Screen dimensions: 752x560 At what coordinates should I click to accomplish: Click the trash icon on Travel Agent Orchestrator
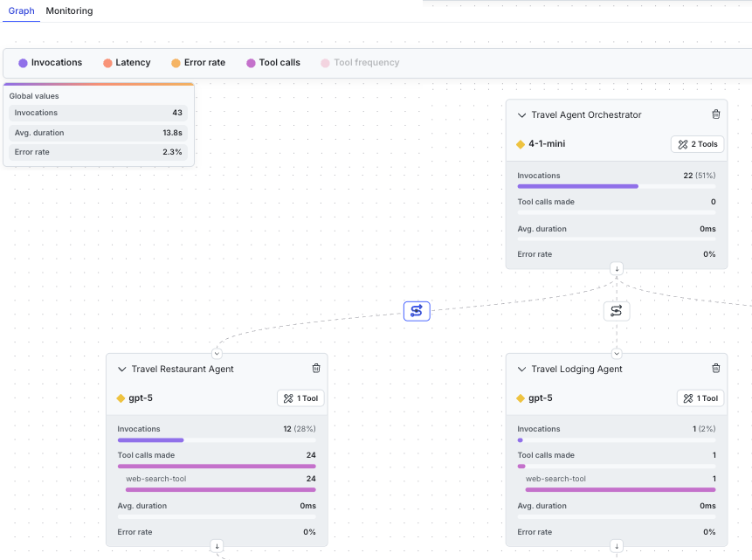tap(716, 114)
